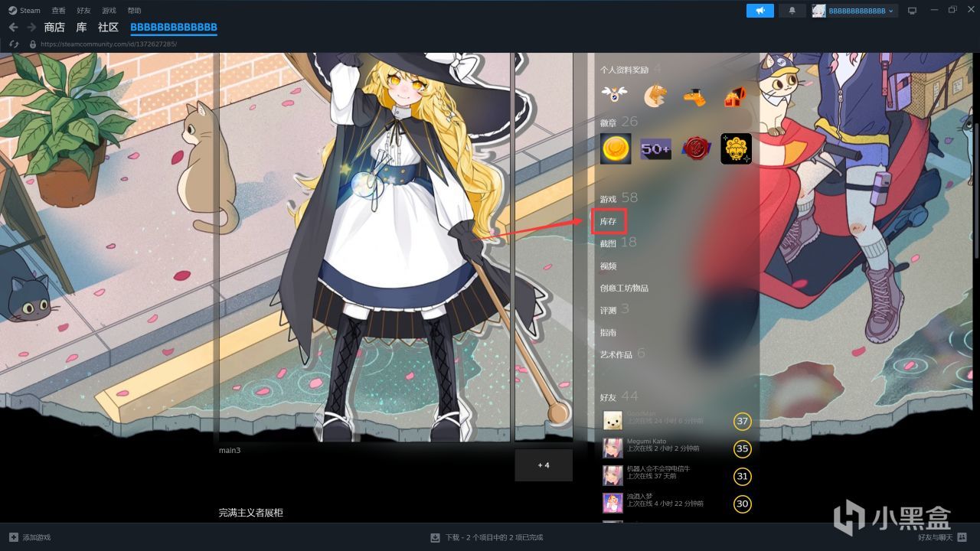Click the level 35 friend badge
The width and height of the screenshot is (980, 551).
point(742,448)
